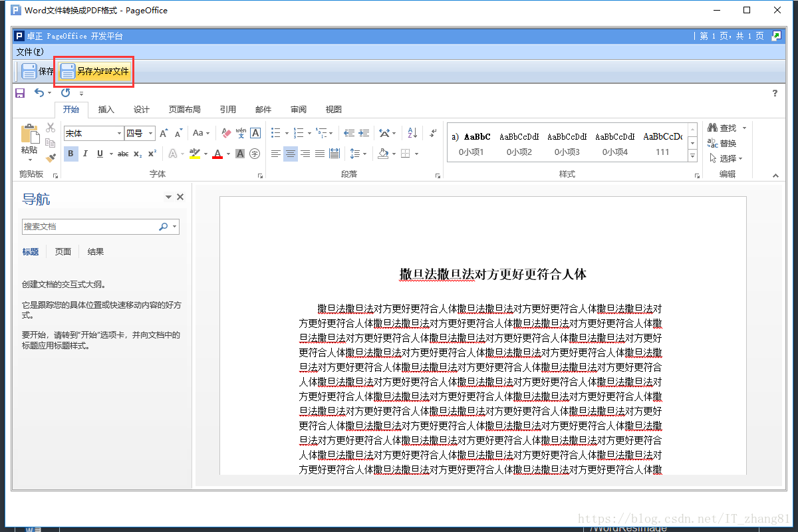Align text left
This screenshot has height=532, width=798.
pos(276,154)
